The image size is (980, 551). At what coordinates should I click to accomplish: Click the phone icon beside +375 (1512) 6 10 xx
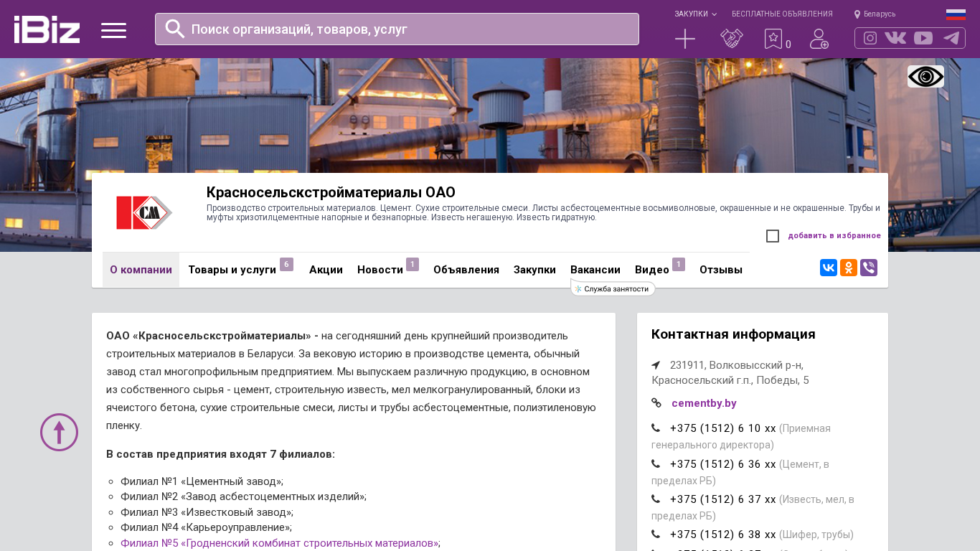pyautogui.click(x=656, y=428)
